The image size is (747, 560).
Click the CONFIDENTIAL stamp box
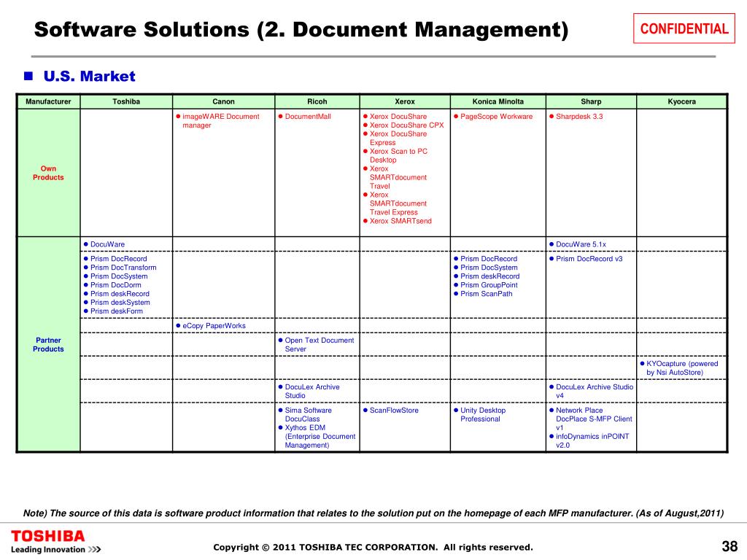tap(684, 28)
